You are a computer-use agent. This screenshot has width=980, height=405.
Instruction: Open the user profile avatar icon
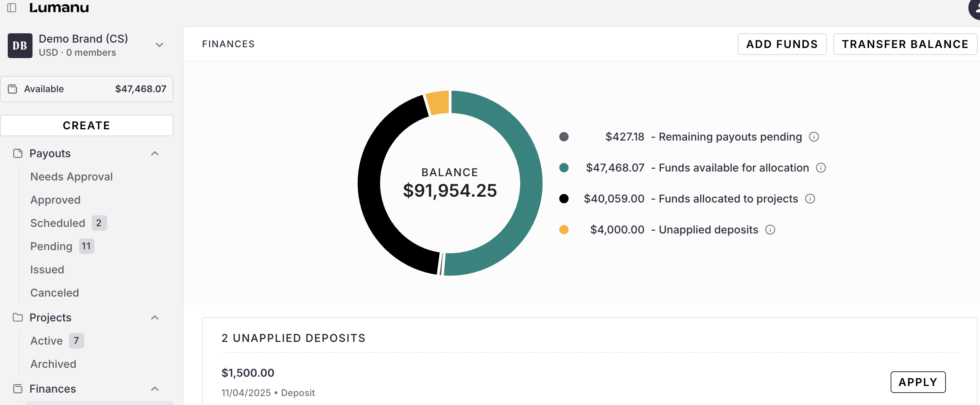pos(975,9)
